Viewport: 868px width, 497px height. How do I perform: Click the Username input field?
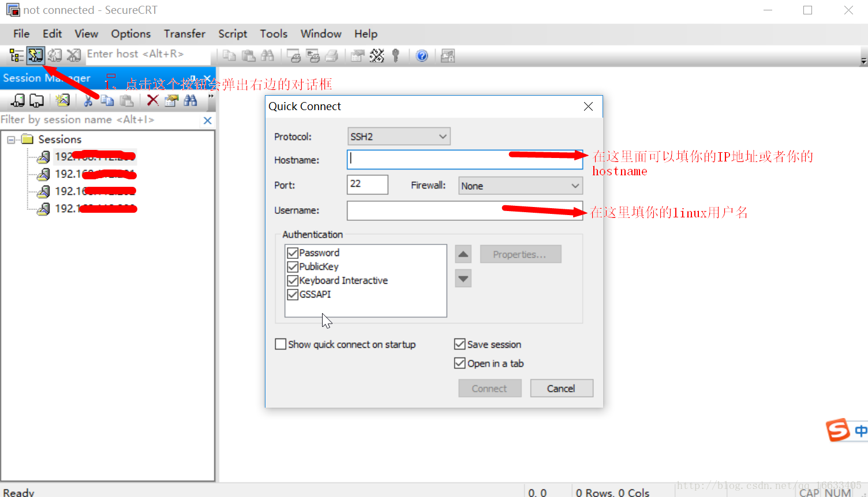(465, 210)
